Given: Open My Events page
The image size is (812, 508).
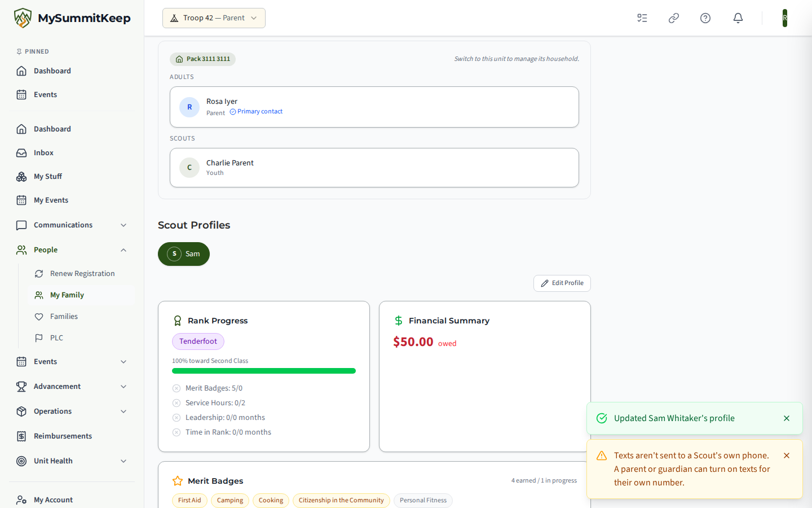Looking at the screenshot, I should pyautogui.click(x=72, y=200).
